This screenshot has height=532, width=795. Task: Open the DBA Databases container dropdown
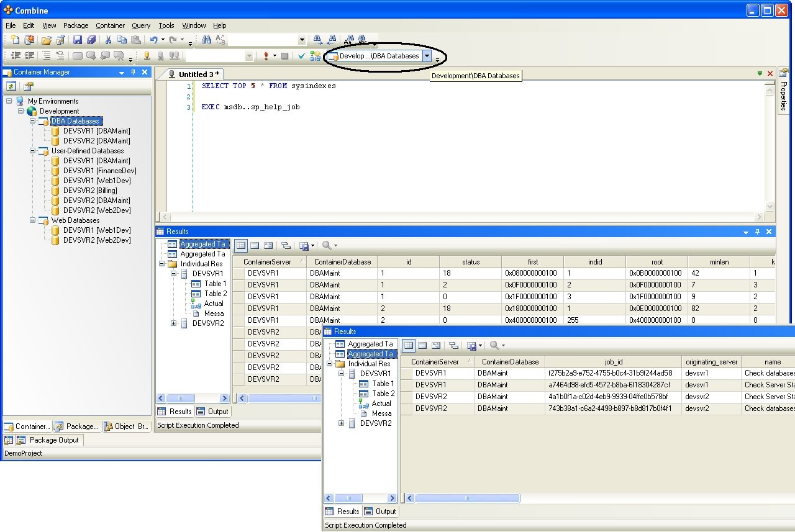427,56
